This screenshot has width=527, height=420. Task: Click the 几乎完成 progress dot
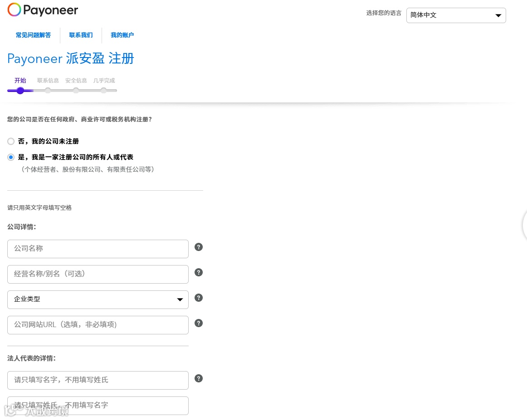click(104, 91)
